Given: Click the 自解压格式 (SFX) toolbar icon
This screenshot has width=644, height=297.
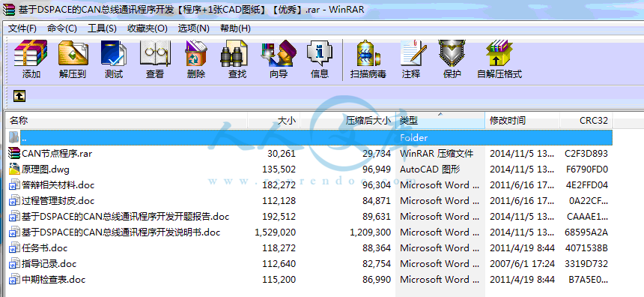Looking at the screenshot, I should point(499,53).
